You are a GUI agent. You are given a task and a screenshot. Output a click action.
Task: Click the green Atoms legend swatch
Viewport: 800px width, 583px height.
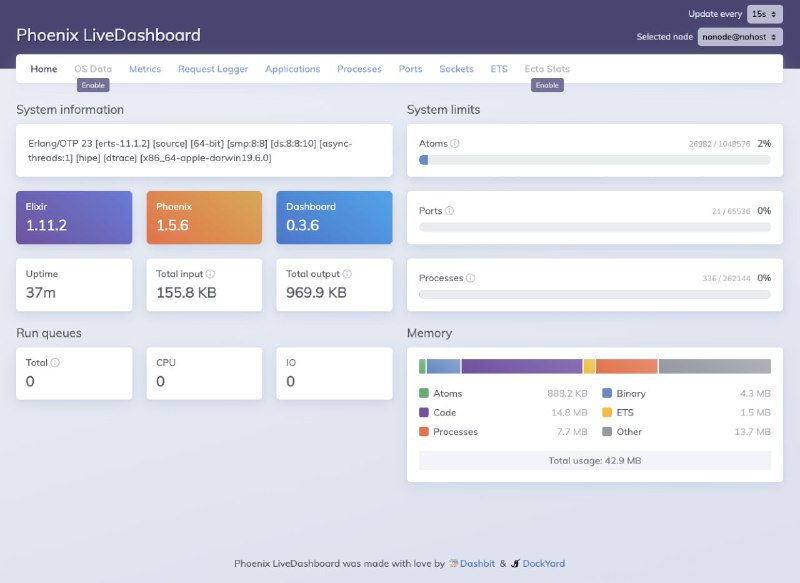(x=423, y=393)
